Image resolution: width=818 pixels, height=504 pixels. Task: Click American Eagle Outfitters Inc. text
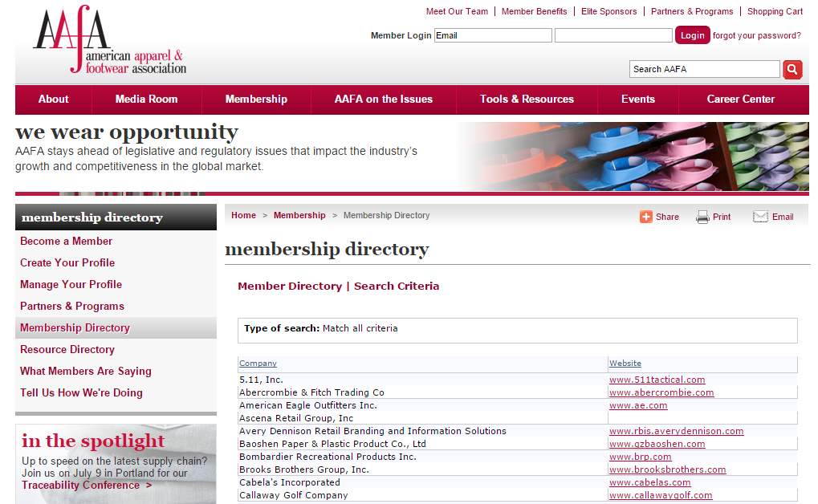coord(307,405)
